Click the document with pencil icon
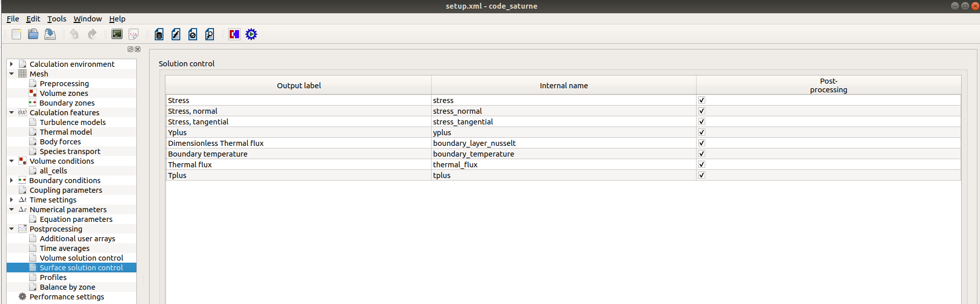 (x=176, y=34)
